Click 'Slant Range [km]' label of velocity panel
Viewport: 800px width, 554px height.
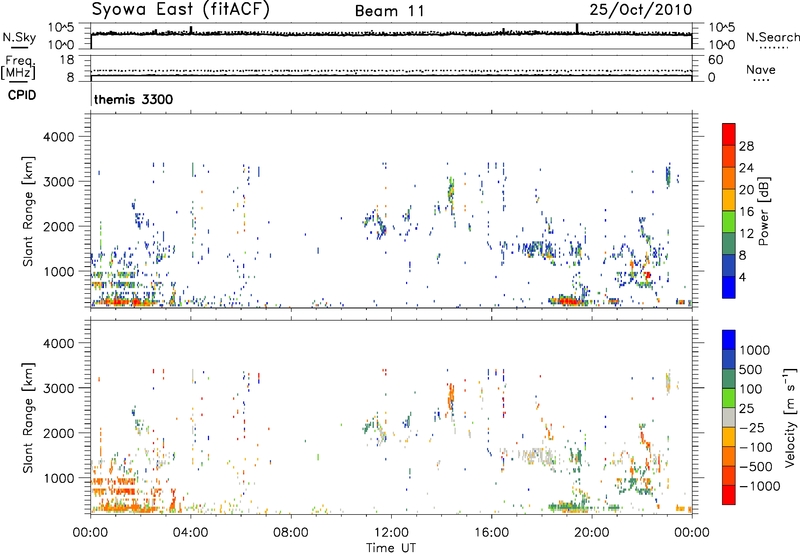click(x=28, y=417)
